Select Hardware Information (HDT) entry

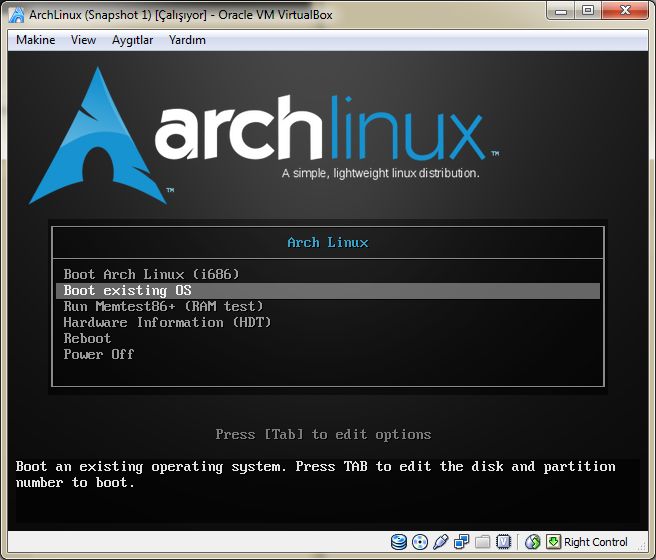click(x=328, y=322)
